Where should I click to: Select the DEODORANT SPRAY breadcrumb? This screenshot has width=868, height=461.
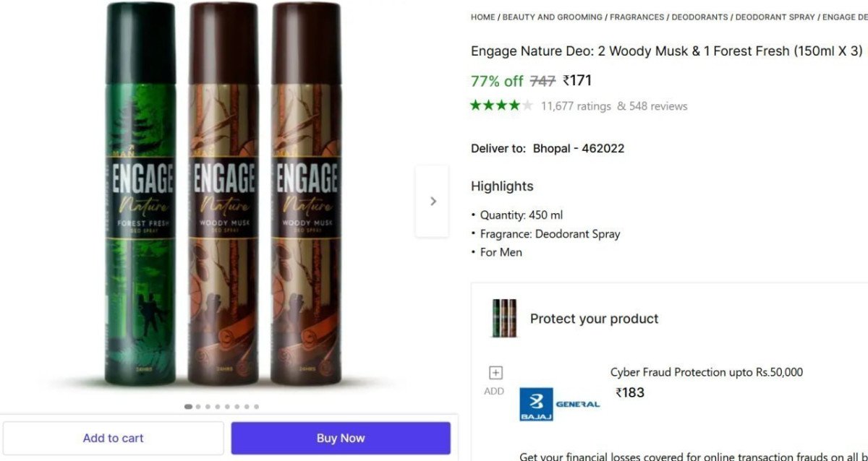click(775, 17)
